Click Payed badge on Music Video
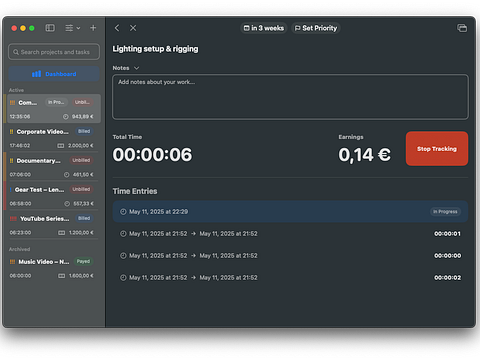 83,261
